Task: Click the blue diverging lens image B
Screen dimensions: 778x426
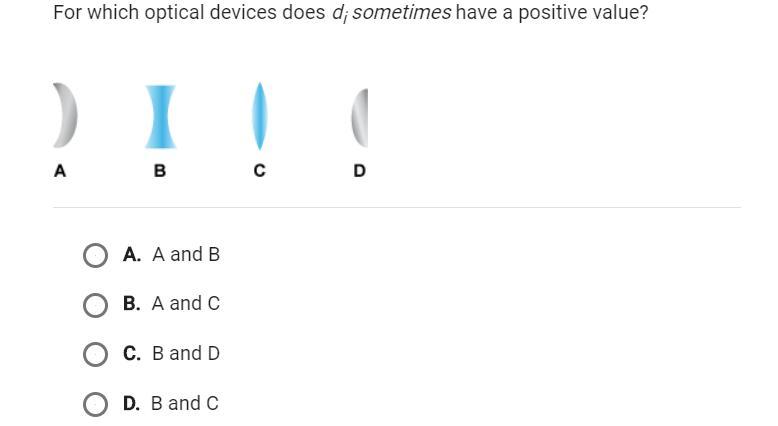Action: click(x=160, y=117)
